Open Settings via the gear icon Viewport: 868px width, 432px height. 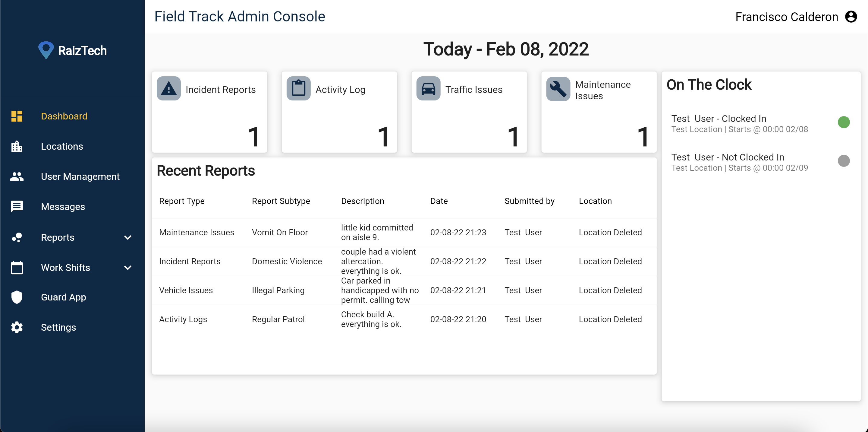[x=17, y=327]
